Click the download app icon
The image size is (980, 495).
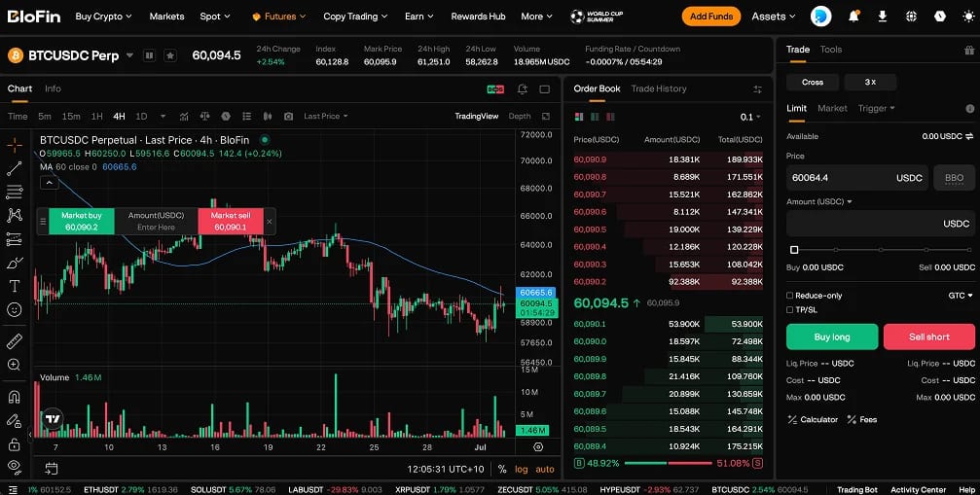tap(883, 17)
